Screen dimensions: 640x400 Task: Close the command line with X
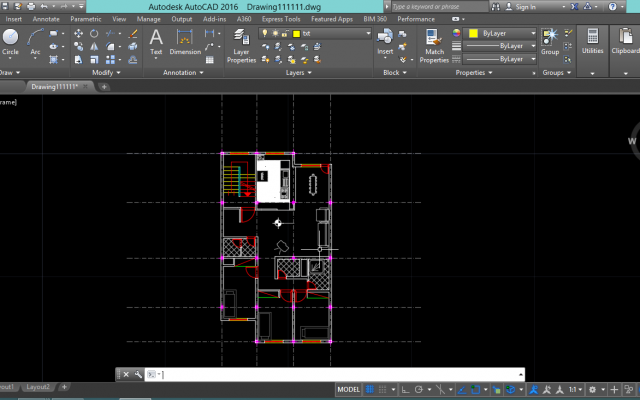[126, 374]
